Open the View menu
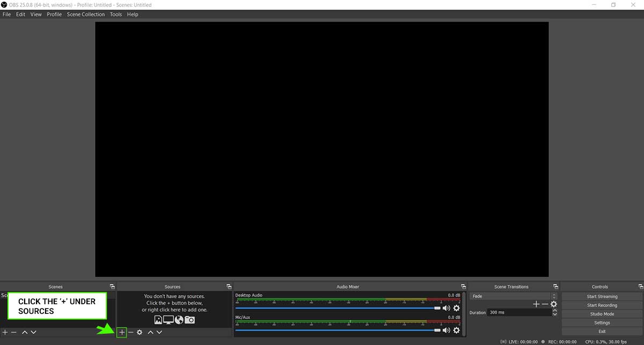644x345 pixels. (36, 14)
